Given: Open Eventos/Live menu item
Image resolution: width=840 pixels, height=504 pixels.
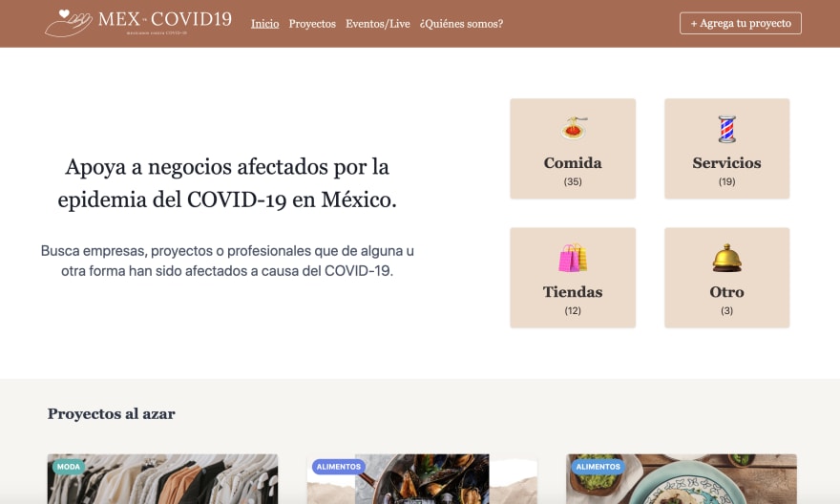Looking at the screenshot, I should [378, 24].
